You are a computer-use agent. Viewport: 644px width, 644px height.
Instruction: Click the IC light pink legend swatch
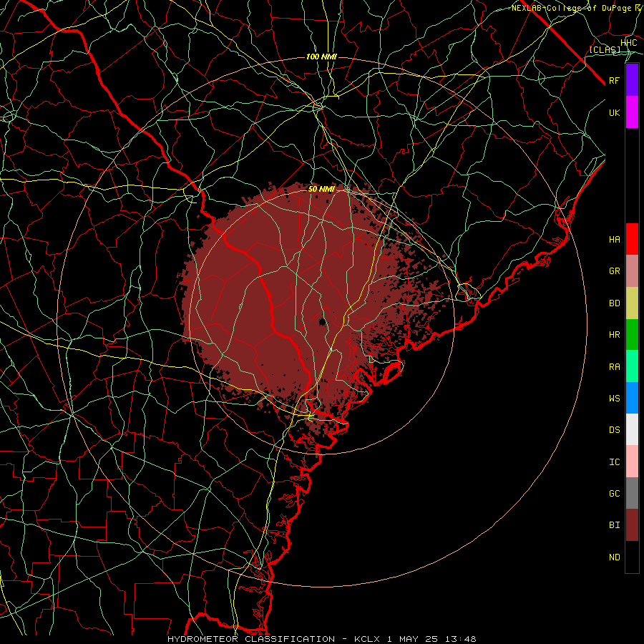632,462
